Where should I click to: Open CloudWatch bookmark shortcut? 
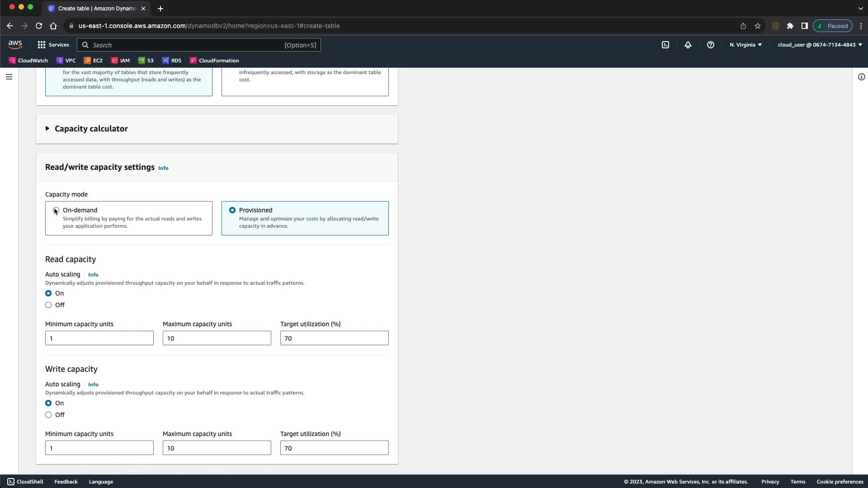[x=28, y=61]
